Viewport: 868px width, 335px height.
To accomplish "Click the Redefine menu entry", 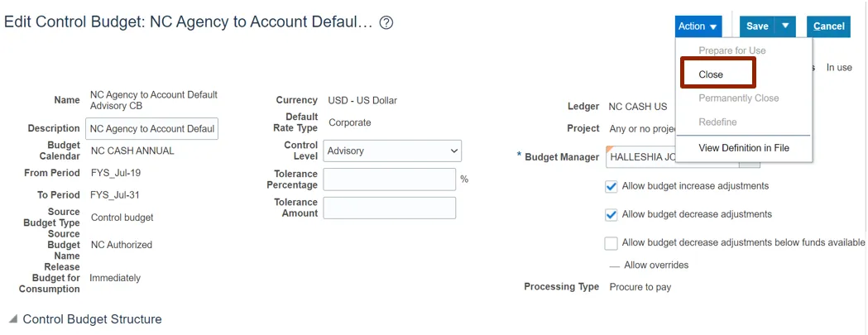I will coord(717,122).
